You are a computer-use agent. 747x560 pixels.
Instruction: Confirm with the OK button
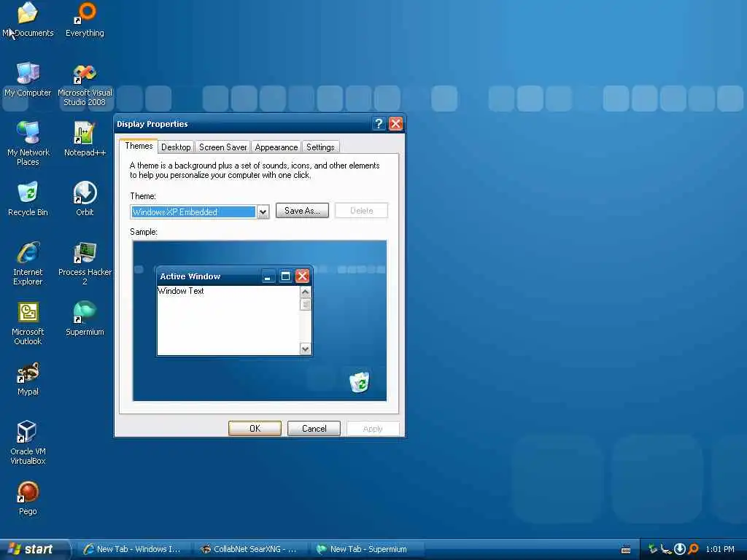click(255, 429)
